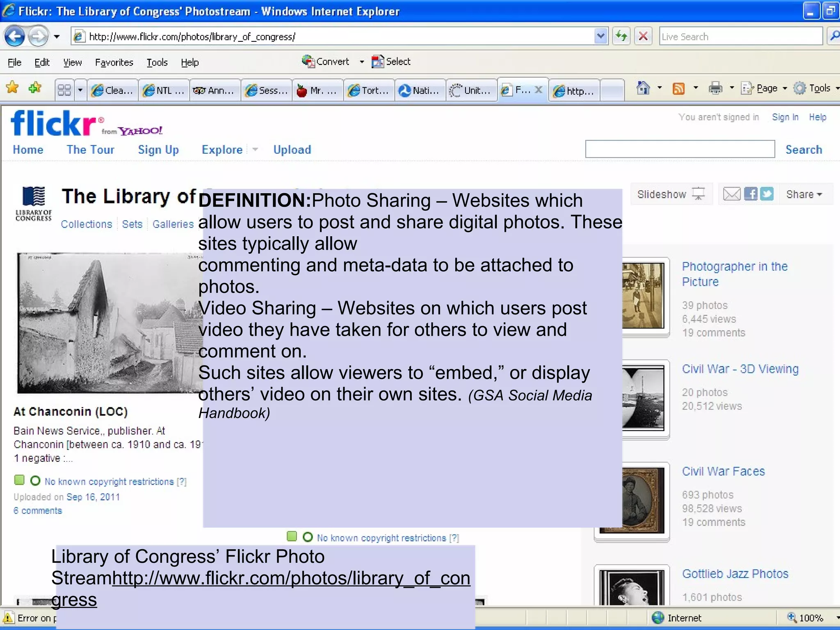Image resolution: width=840 pixels, height=630 pixels.
Task: Open the Collections link
Action: click(87, 224)
